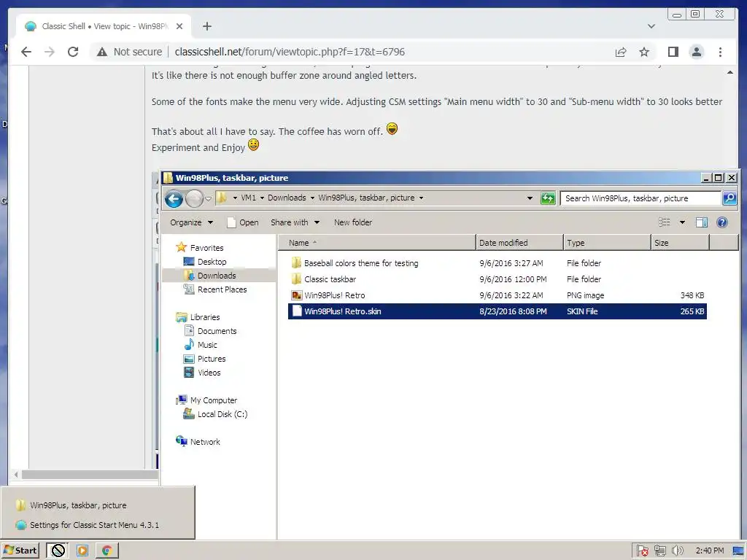Click the Not secure warning icon

pos(102,52)
